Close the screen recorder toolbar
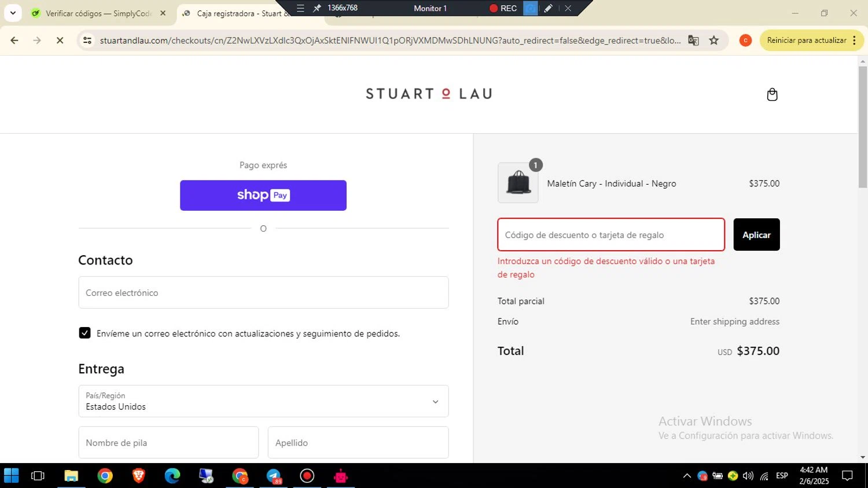 pos(568,8)
